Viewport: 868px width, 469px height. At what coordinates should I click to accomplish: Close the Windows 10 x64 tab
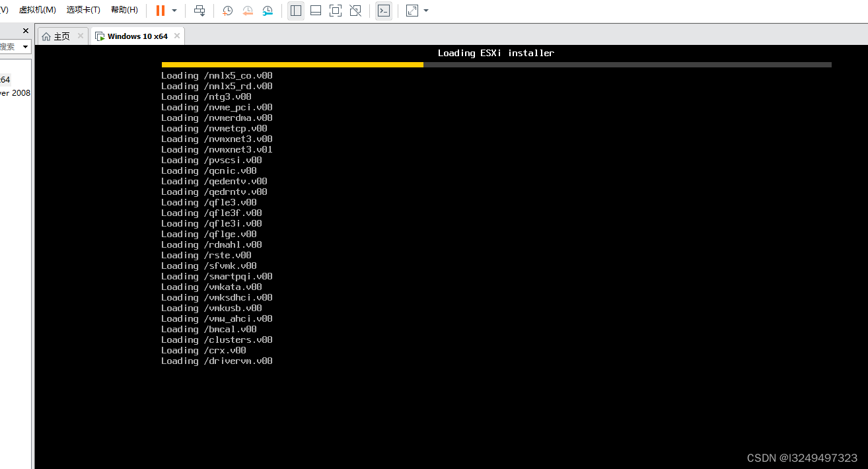point(177,36)
